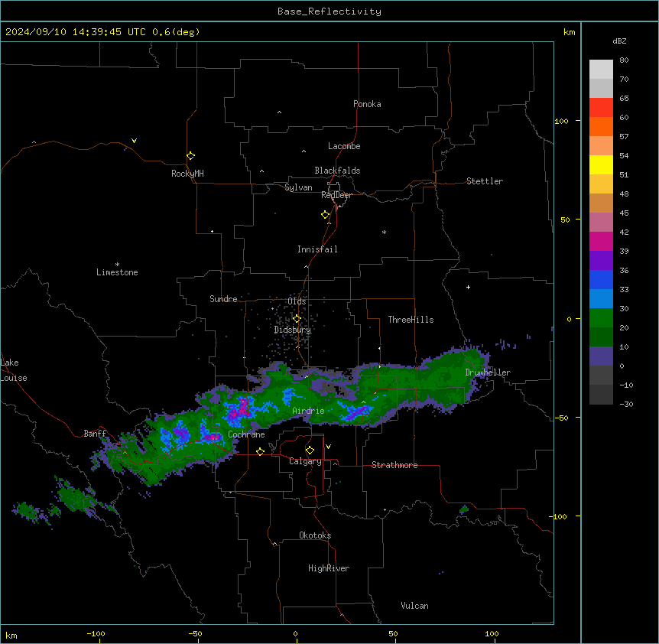Click the 100 km mark on right axis
Image resolution: width=659 pixels, height=644 pixels.
tap(561, 121)
